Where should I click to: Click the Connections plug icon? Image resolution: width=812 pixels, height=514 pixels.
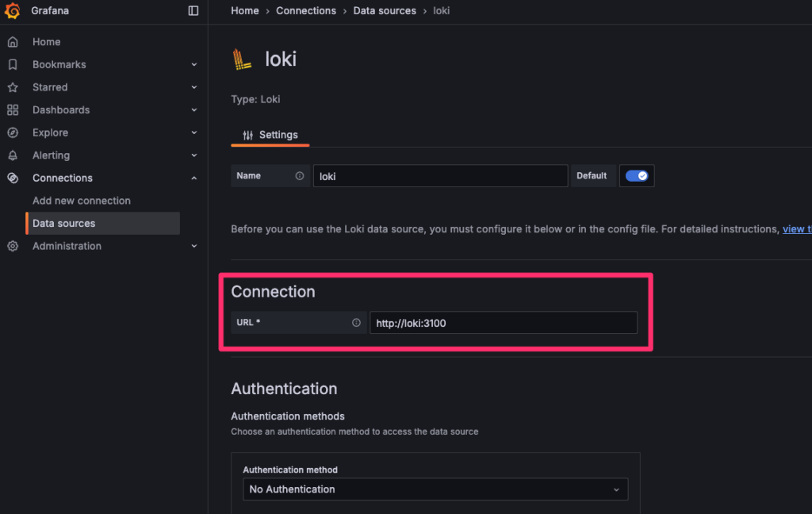tap(13, 178)
